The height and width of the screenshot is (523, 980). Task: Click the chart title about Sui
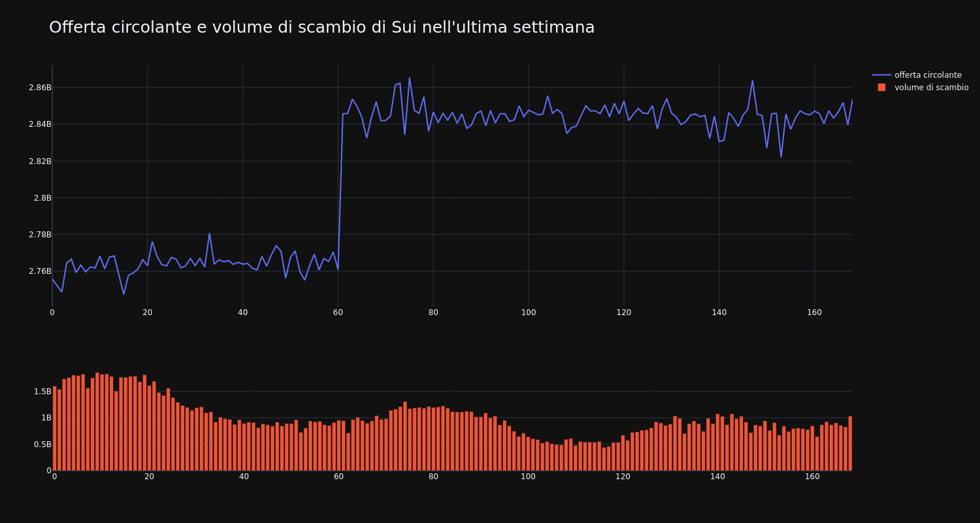pos(321,27)
